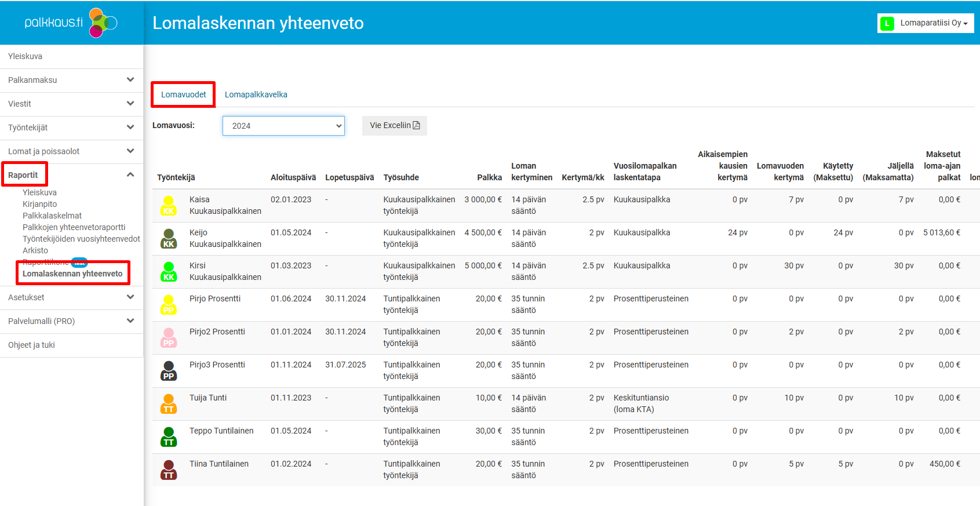The width and height of the screenshot is (980, 506).
Task: Open Palkkojen yhteenvetoraportti
Action: (x=74, y=227)
